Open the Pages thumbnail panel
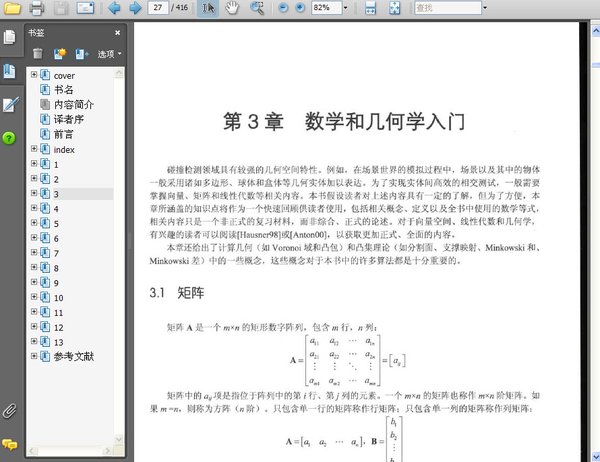Image resolution: width=600 pixels, height=462 pixels. click(x=9, y=37)
